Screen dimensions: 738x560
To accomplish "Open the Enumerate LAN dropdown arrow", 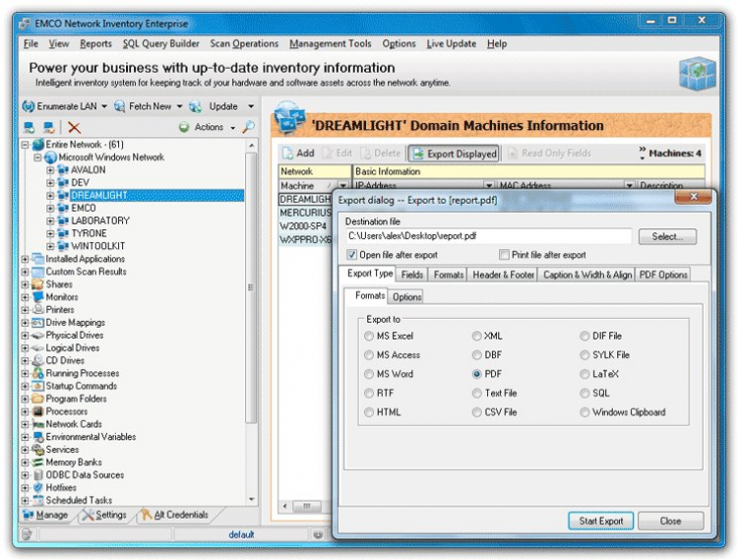I will pos(104,107).
